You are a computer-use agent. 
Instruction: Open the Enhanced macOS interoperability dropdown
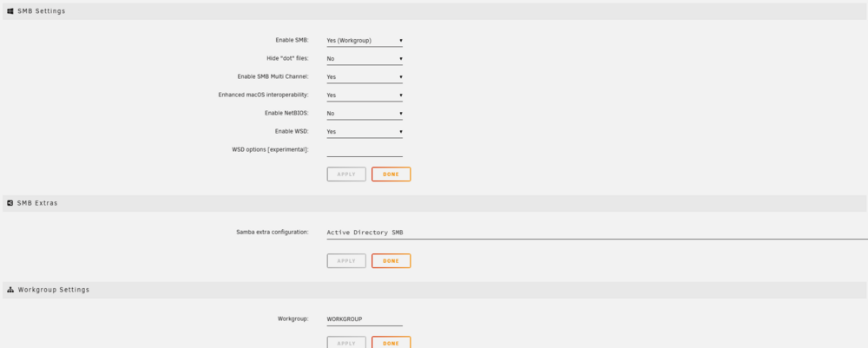(x=365, y=95)
